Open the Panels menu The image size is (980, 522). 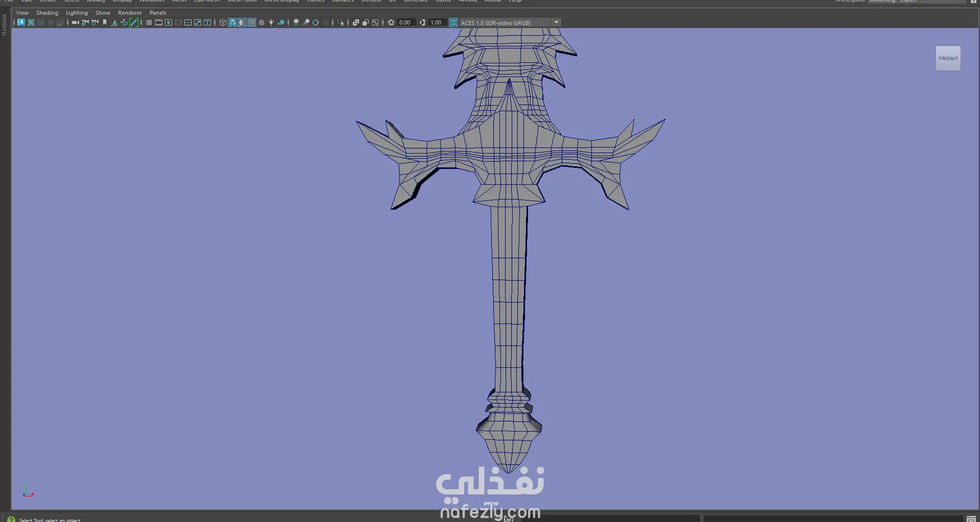click(158, 13)
